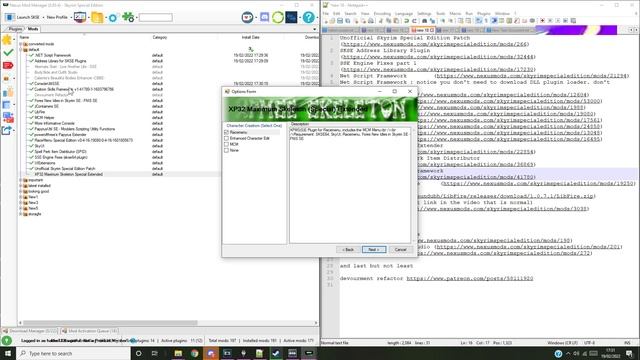640x360 pixels.
Task: Click the Save icon in Notepad++ toolbar
Action: pyautogui.click(x=340, y=20)
